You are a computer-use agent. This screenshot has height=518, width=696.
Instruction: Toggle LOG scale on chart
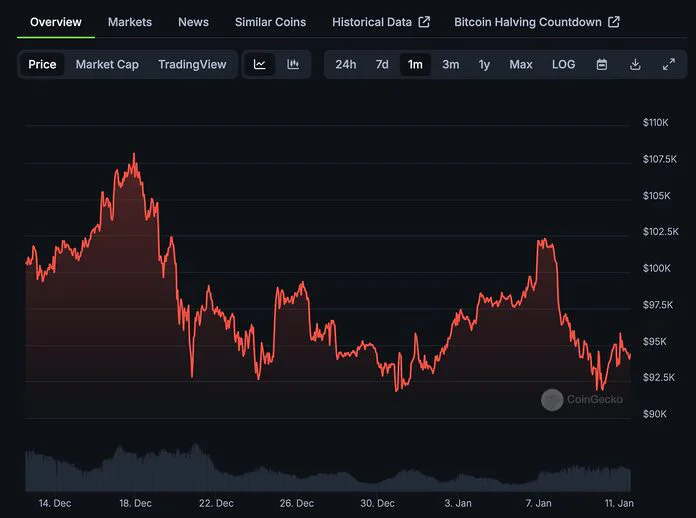point(563,65)
